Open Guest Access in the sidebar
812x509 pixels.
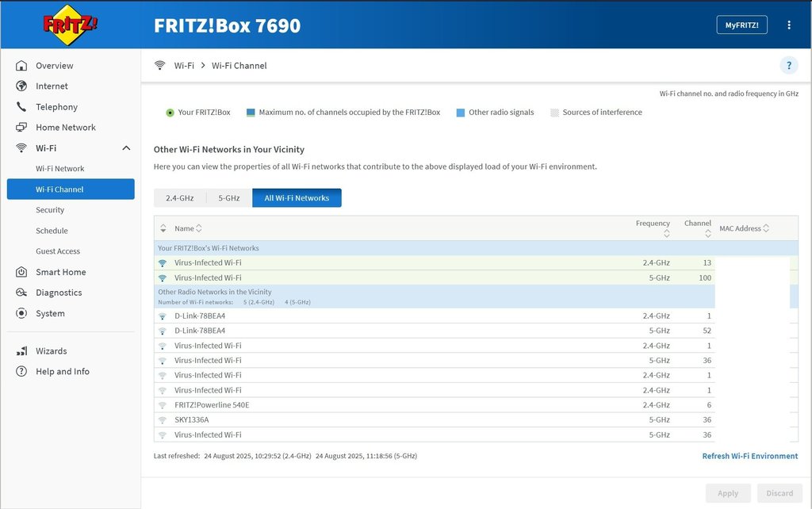click(x=58, y=251)
